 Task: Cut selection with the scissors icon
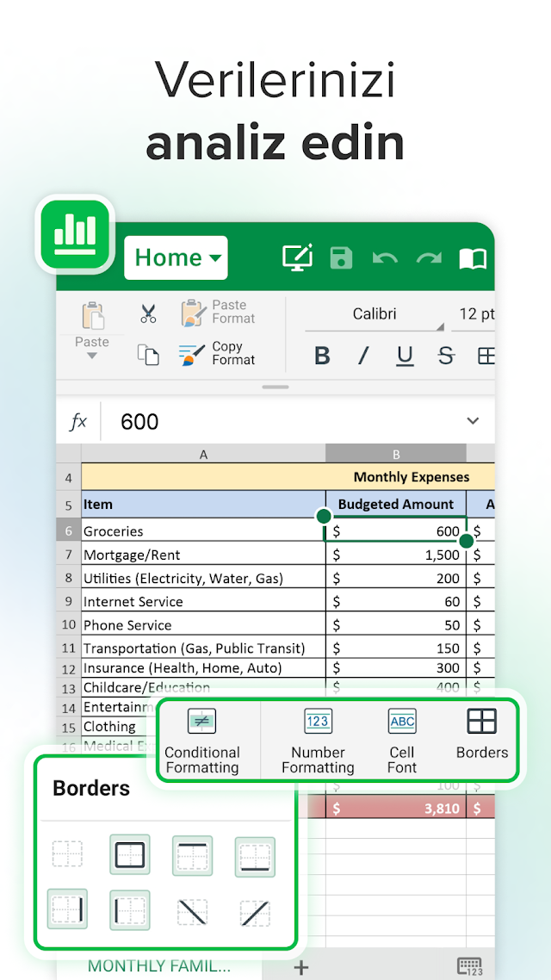[148, 313]
